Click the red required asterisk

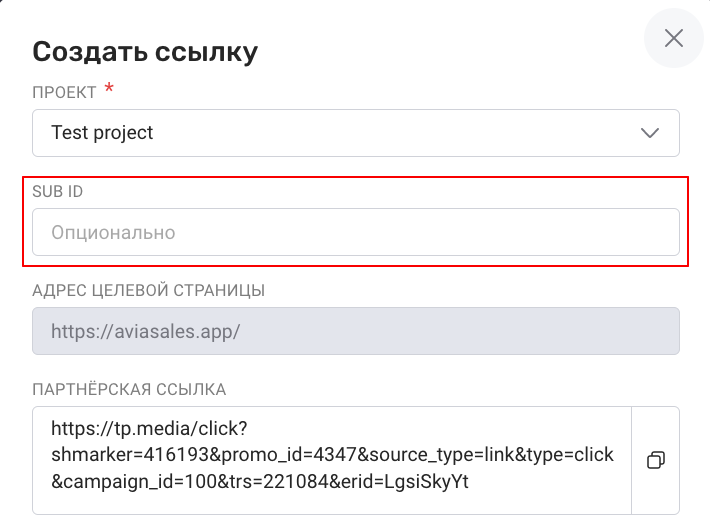[109, 87]
